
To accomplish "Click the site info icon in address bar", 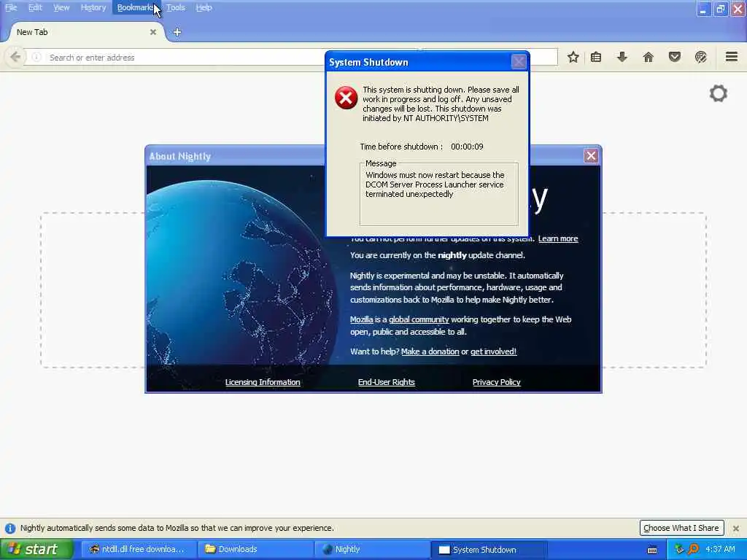I will tap(36, 57).
